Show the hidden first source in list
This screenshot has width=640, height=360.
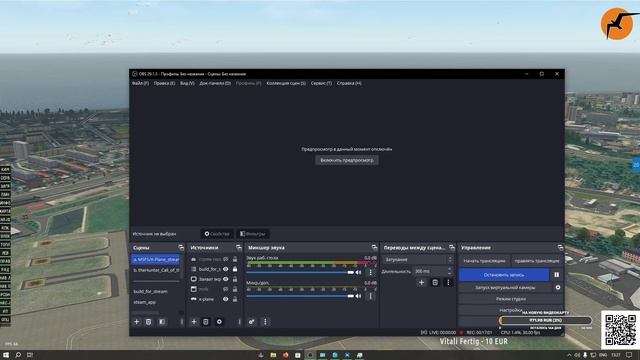pos(225,259)
